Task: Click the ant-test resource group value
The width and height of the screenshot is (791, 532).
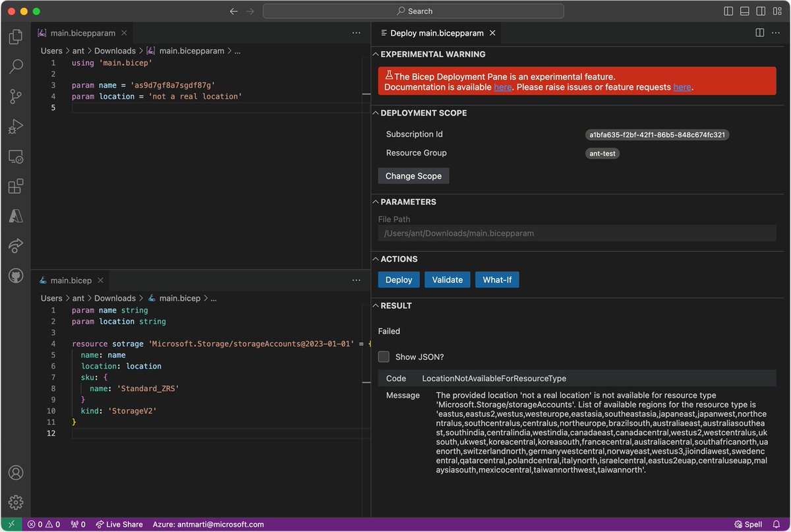Action: point(602,154)
